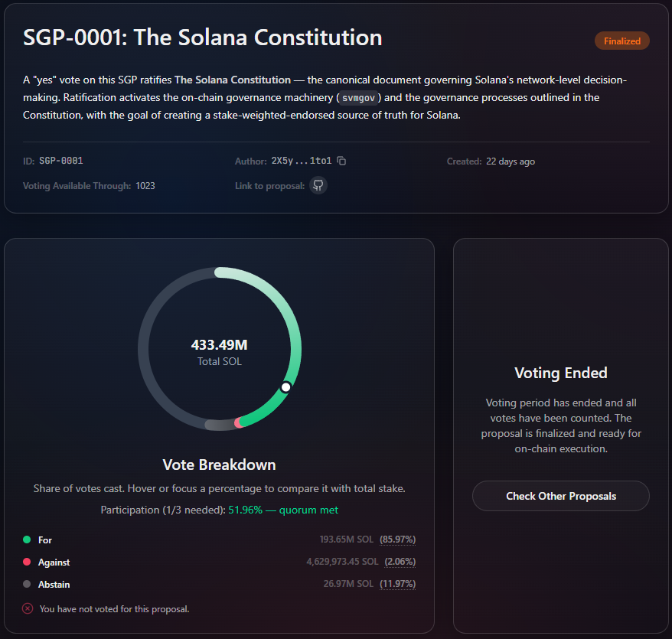The width and height of the screenshot is (672, 639).
Task: Click the bold The Solana Constitution text in description
Action: [232, 80]
